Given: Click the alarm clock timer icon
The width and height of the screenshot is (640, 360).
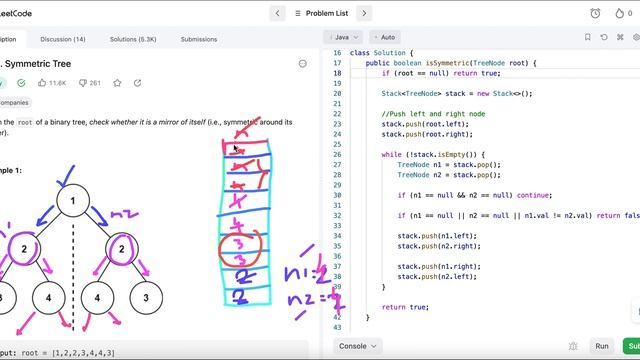Looking at the screenshot, I should click(x=595, y=13).
